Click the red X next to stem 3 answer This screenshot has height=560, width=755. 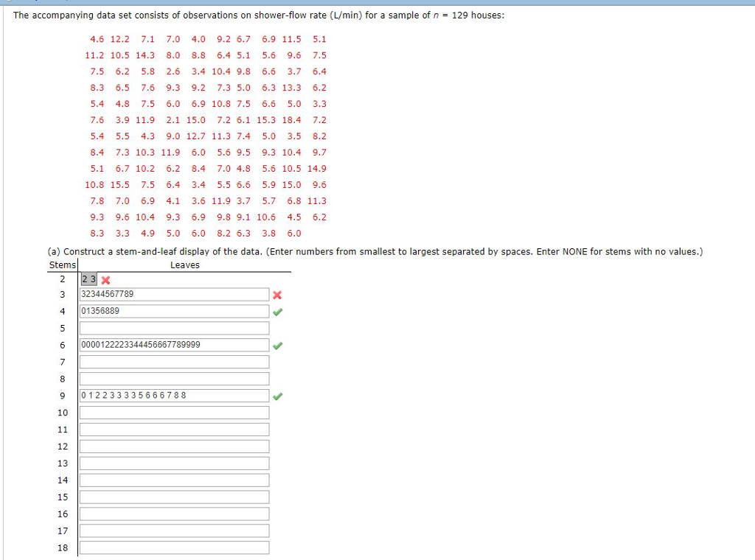(x=276, y=294)
